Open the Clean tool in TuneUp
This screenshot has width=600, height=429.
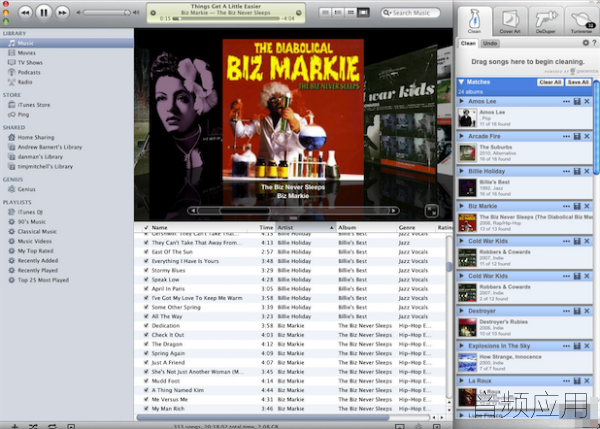click(474, 21)
